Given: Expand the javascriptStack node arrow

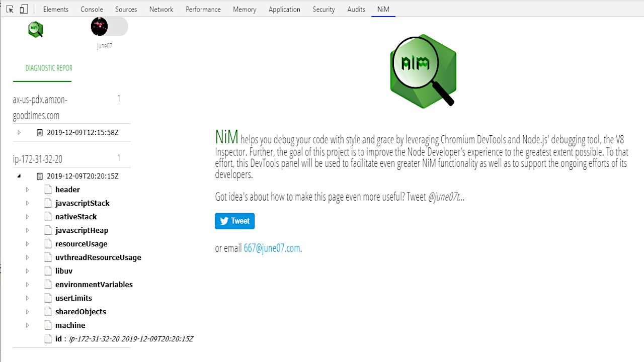Looking at the screenshot, I should pyautogui.click(x=28, y=203).
